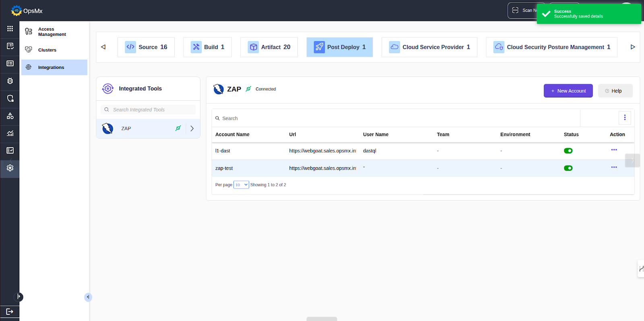
Task: Open the settings gear icon in sidebar
Action: pyautogui.click(x=10, y=168)
